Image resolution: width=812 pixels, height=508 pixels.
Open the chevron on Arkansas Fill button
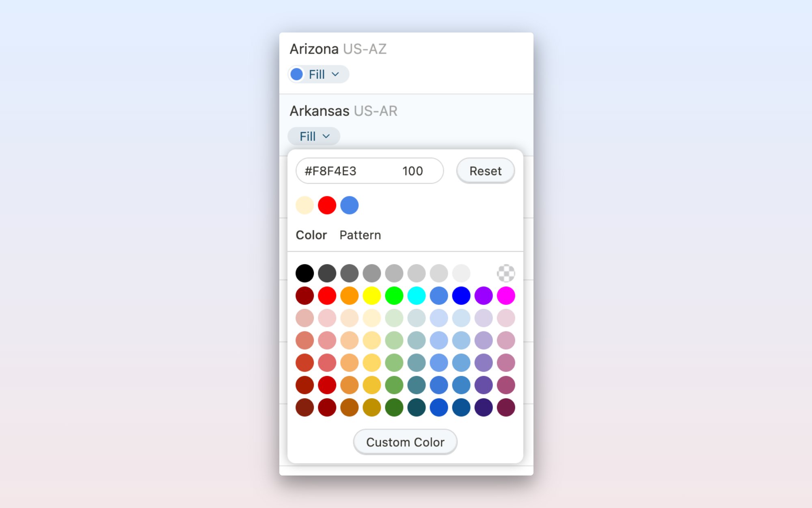click(327, 136)
